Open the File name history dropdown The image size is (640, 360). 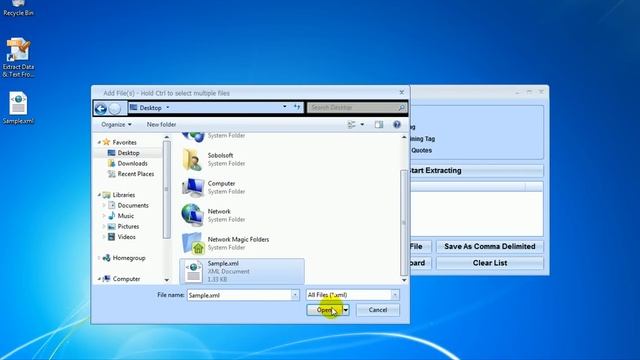coord(295,295)
